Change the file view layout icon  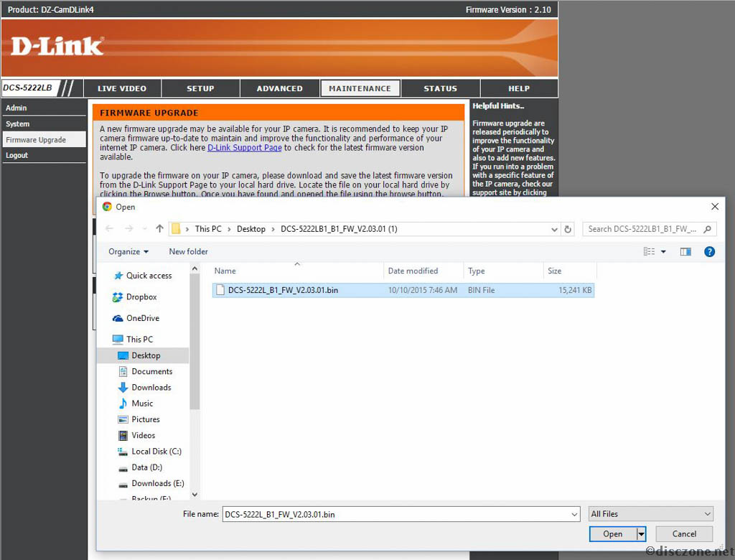[649, 252]
